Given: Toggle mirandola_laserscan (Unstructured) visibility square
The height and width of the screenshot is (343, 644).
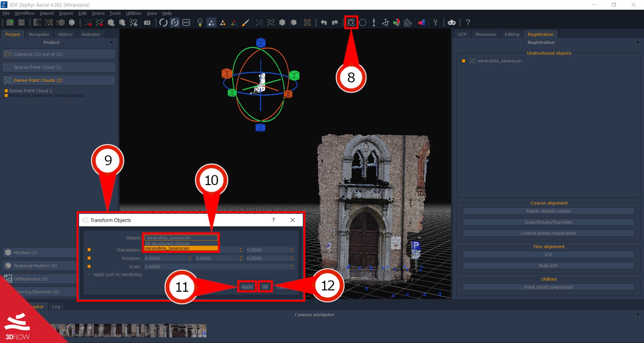Looking at the screenshot, I should (6, 95).
